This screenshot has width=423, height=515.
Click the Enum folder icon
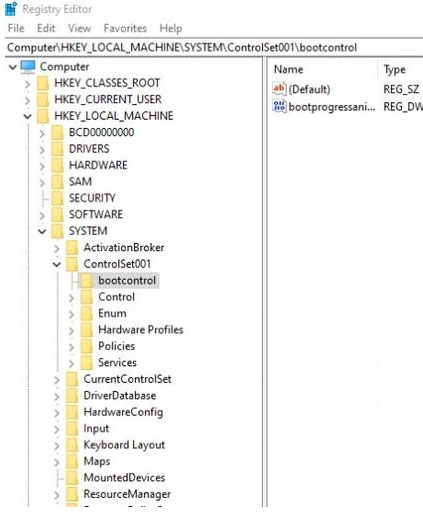pyautogui.click(x=87, y=313)
